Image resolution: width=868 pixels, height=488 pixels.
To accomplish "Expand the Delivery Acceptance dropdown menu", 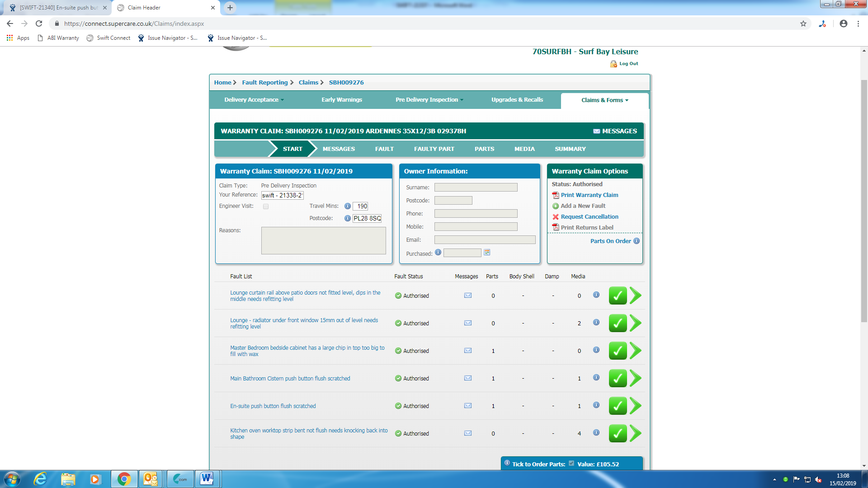I will (254, 100).
